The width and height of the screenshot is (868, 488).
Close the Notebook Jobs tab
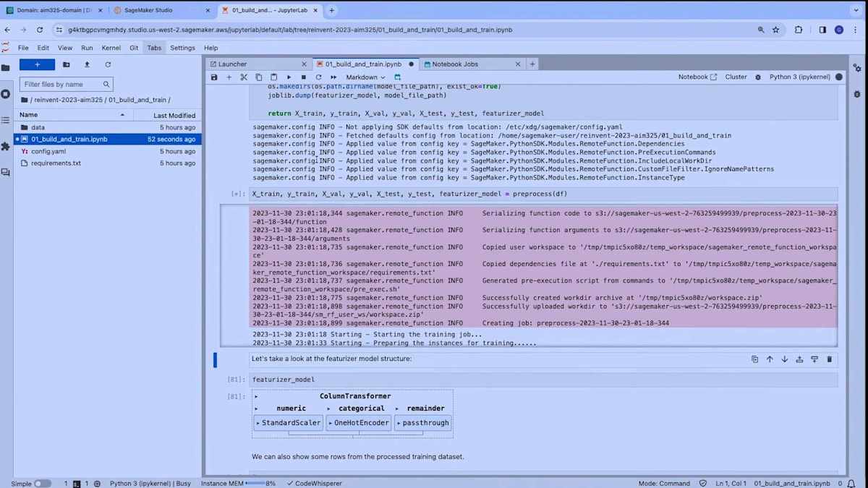coord(517,64)
